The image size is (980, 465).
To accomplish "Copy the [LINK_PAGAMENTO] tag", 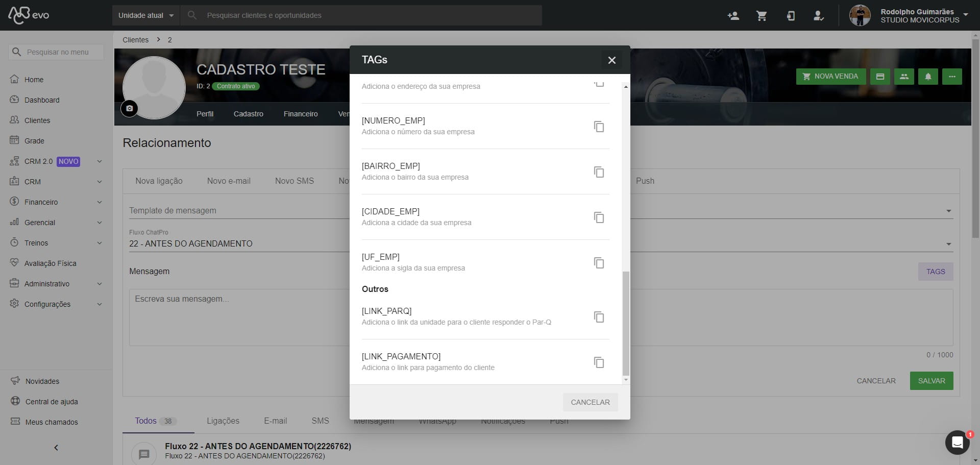I will point(599,362).
